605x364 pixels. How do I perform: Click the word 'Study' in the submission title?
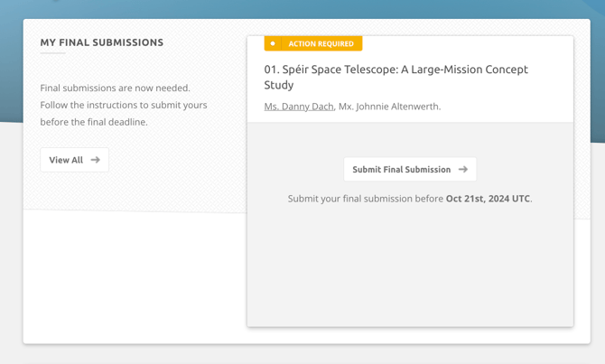279,85
